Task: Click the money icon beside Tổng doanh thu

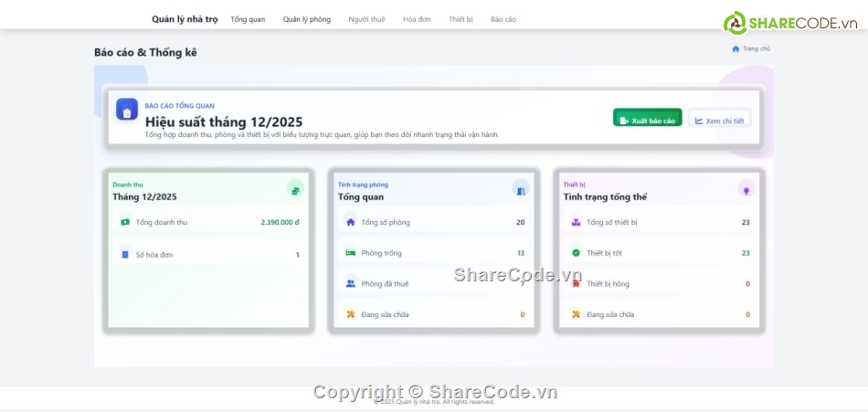Action: [125, 222]
